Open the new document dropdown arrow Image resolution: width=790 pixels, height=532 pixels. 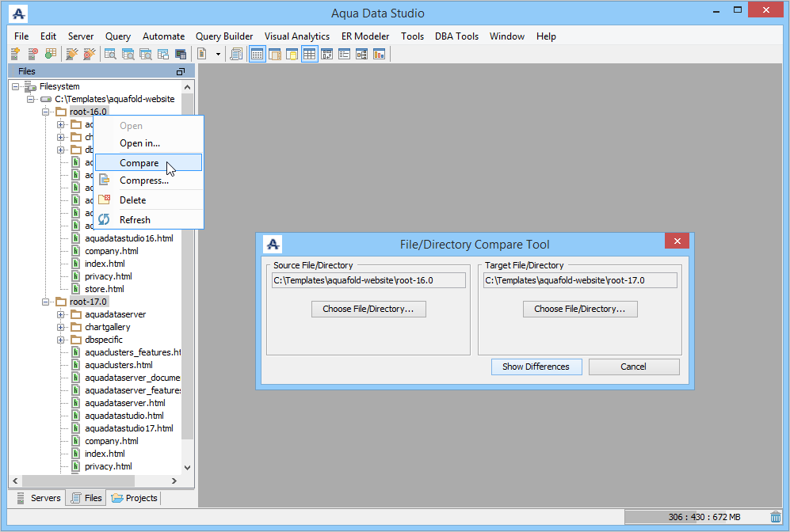click(218, 54)
